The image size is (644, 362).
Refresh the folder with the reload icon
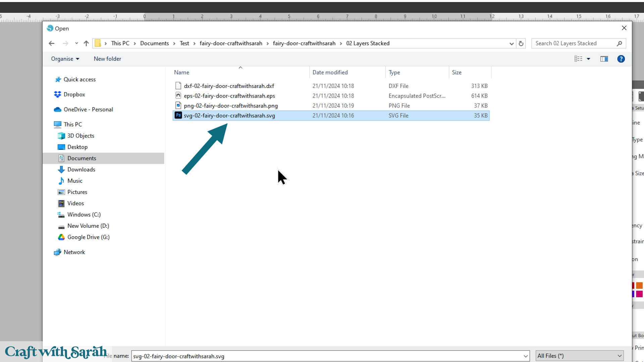click(x=521, y=43)
